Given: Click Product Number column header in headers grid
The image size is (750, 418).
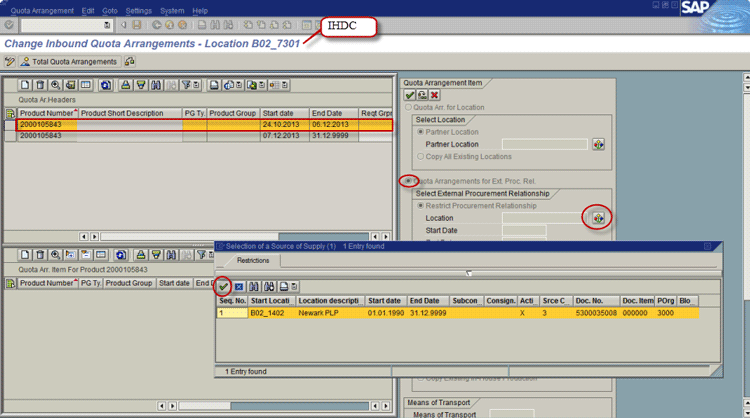Looking at the screenshot, I should point(48,113).
